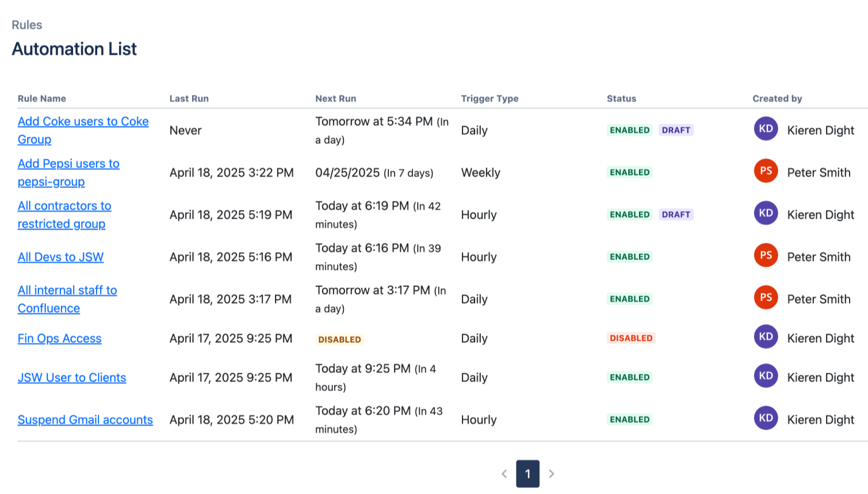Open the Fin Ops Access rule

[x=59, y=339]
